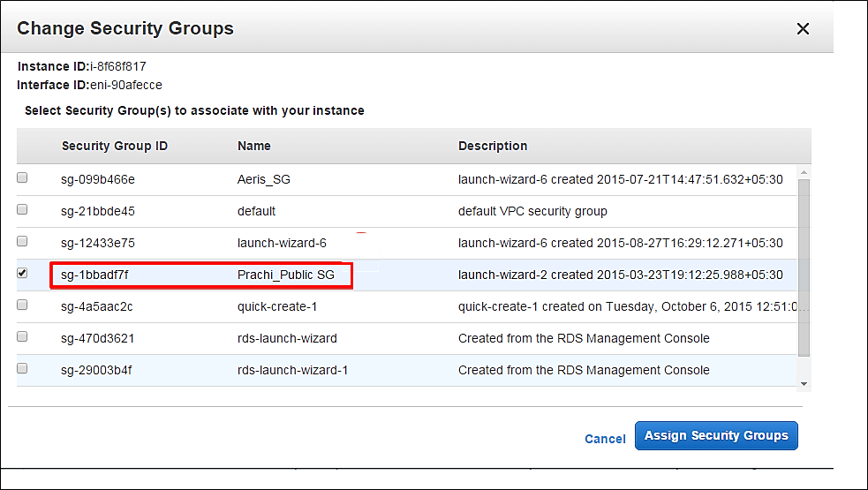The width and height of the screenshot is (868, 490).
Task: Click the Assign Security Groups button
Action: [x=716, y=436]
